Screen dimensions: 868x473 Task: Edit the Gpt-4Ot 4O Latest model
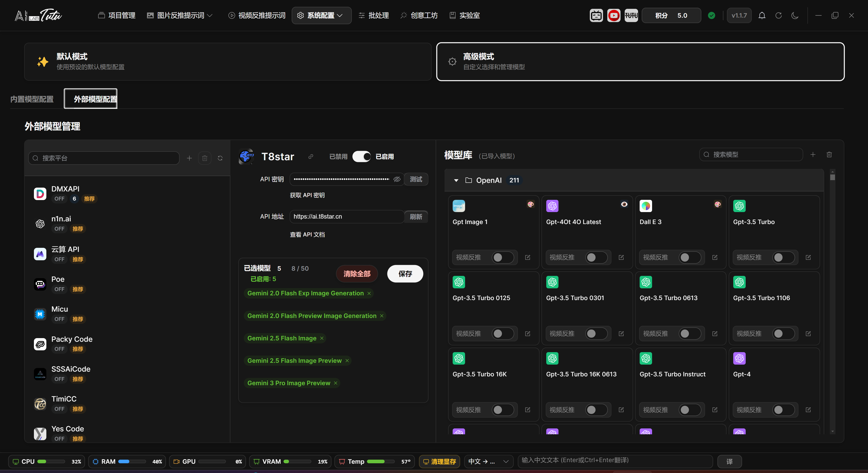[x=621, y=257]
